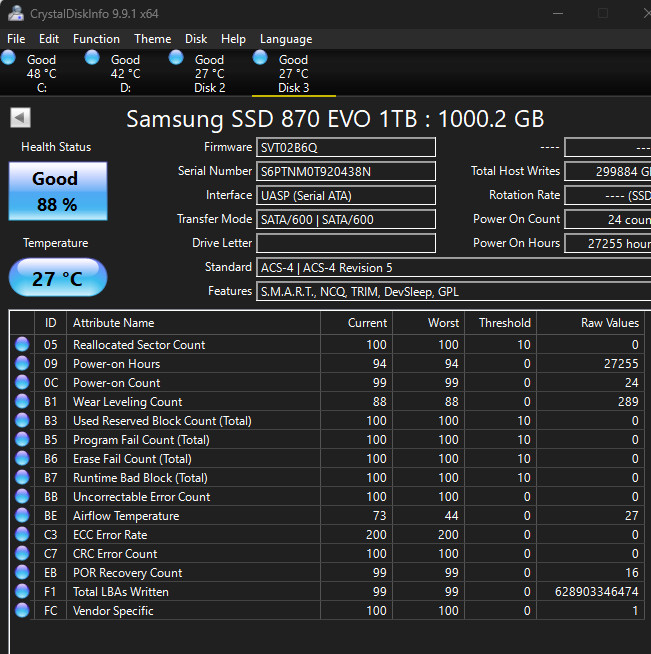651x654 pixels.
Task: Click the ID column header
Action: point(50,323)
